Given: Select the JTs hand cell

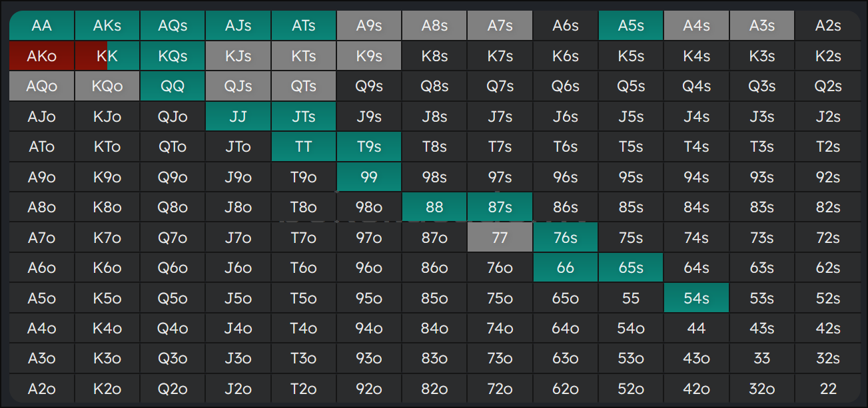Looking at the screenshot, I should pyautogui.click(x=304, y=117).
